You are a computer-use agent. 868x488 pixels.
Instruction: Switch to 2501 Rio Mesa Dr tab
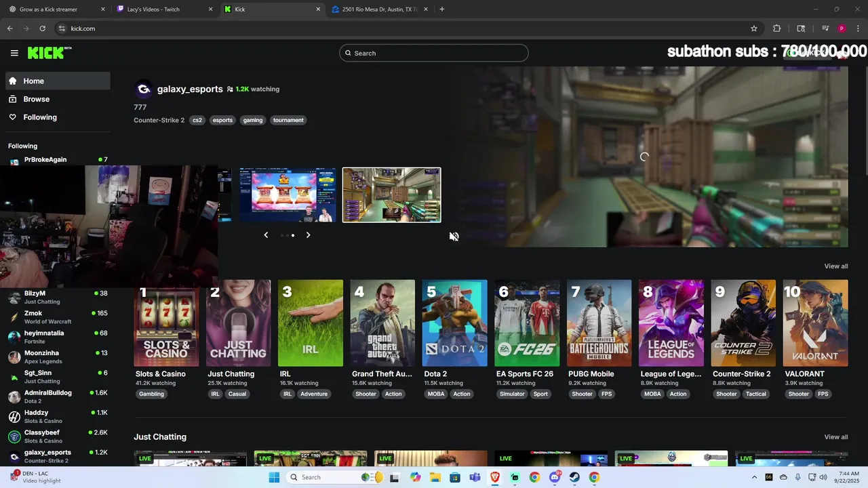(380, 9)
